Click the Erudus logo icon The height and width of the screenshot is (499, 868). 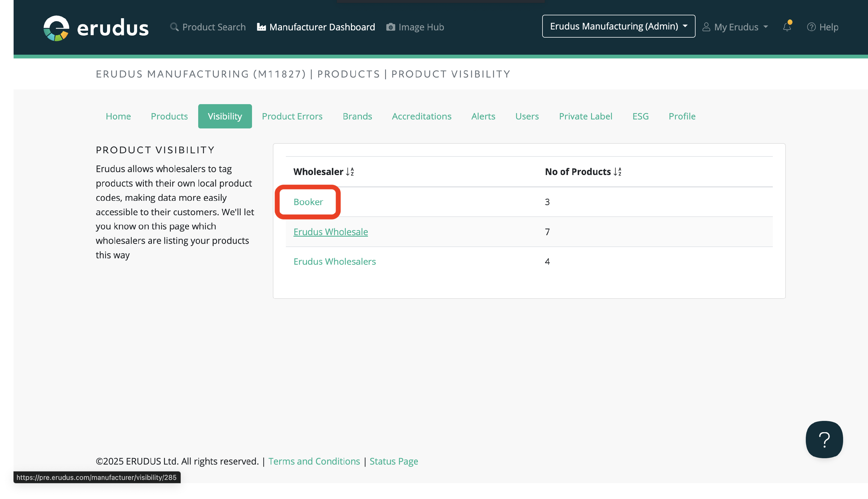(x=56, y=28)
